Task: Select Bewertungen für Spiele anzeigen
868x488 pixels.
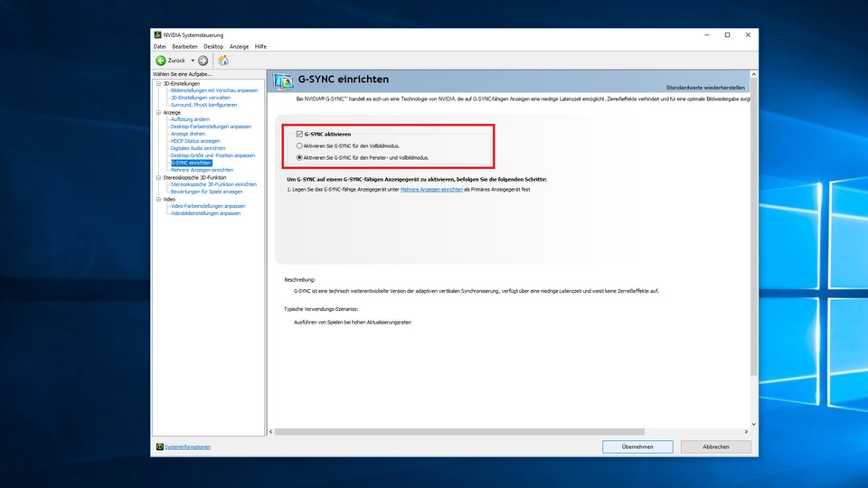Action: click(x=206, y=192)
